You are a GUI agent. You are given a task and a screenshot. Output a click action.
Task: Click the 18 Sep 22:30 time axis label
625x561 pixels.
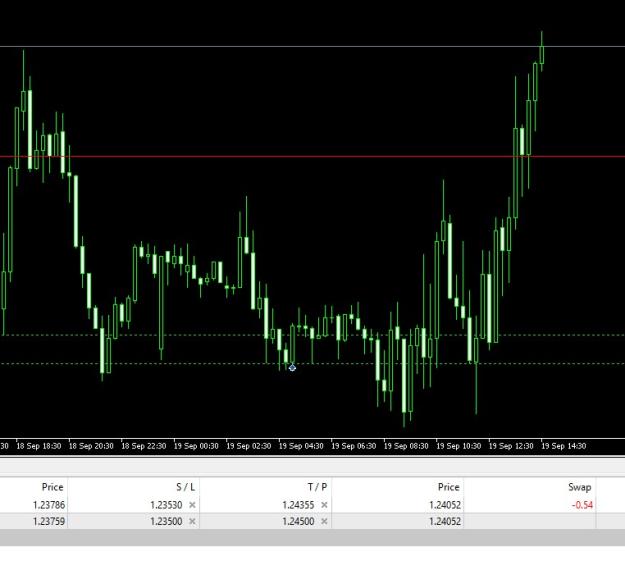(x=143, y=446)
